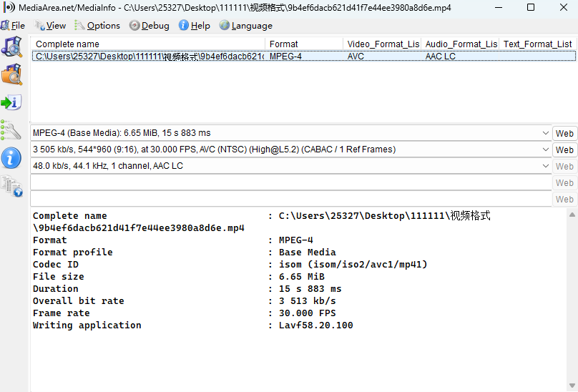Maximize the MediaInfo window
Screen dimensions: 578x392
(x=531, y=7)
